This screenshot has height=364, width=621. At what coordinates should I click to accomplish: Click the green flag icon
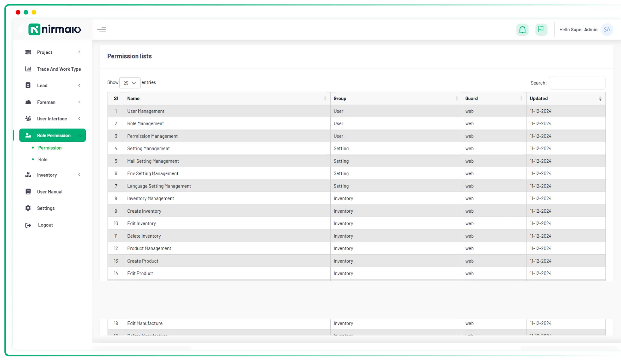[541, 29]
